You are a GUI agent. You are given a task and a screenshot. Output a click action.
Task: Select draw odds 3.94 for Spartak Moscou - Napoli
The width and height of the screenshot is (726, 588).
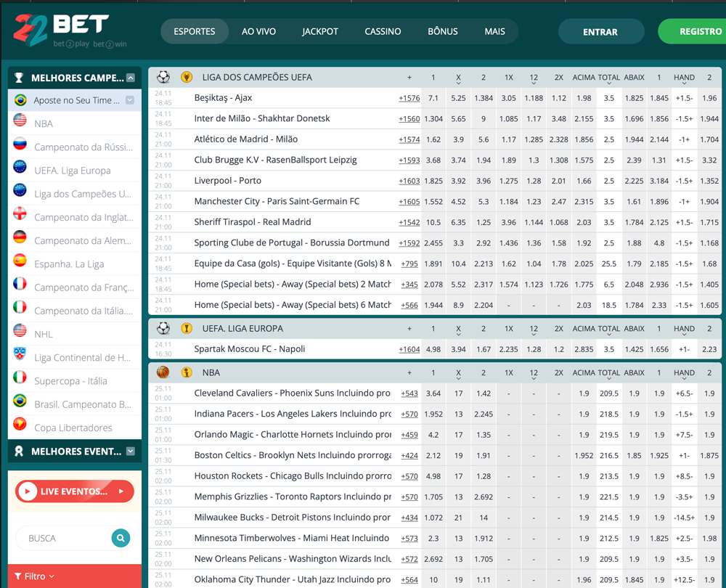pos(458,350)
